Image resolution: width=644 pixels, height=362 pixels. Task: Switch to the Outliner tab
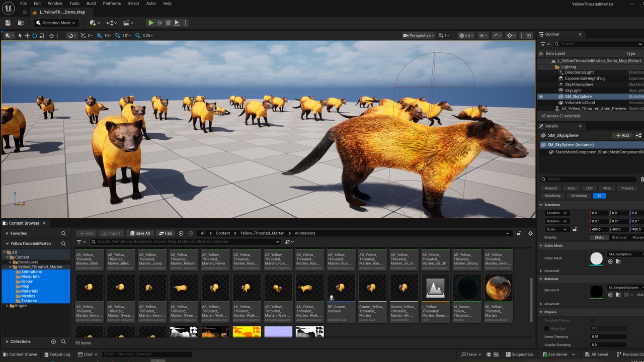[x=552, y=34]
